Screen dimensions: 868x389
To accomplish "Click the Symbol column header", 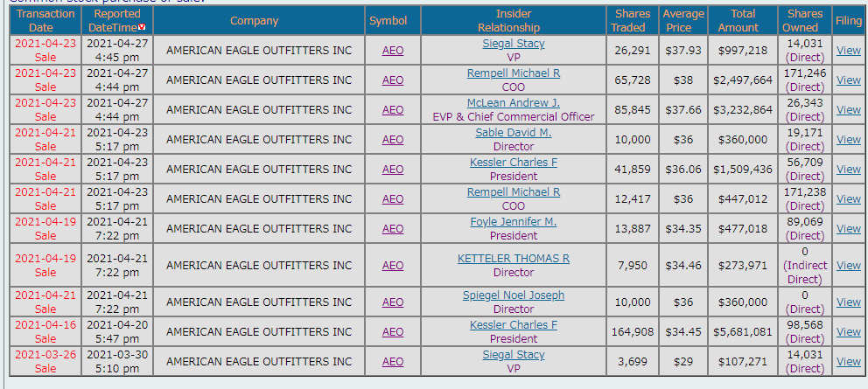I will tap(388, 20).
